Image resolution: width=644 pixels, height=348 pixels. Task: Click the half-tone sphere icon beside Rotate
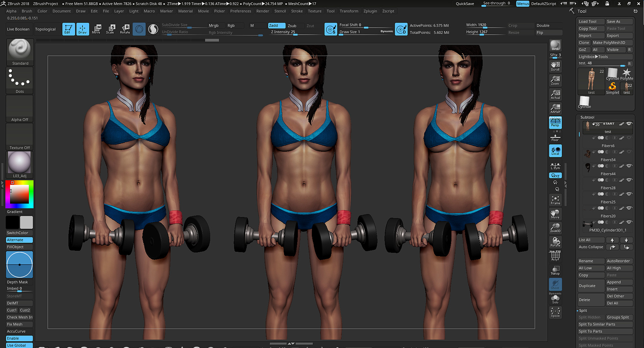click(x=153, y=29)
